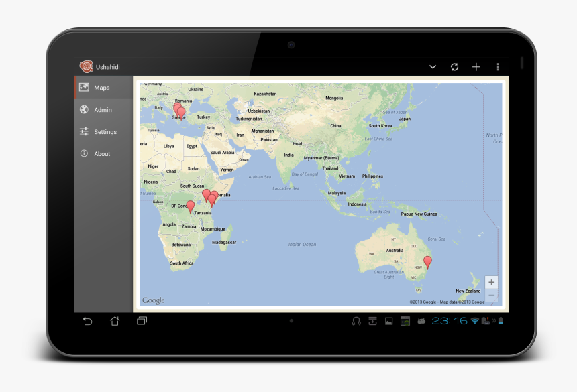Tap the battery status icon
Screen dimensions: 577x392
point(501,321)
